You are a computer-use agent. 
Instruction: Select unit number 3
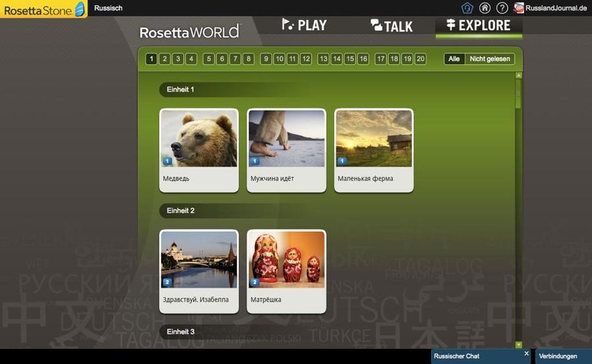[x=178, y=59]
